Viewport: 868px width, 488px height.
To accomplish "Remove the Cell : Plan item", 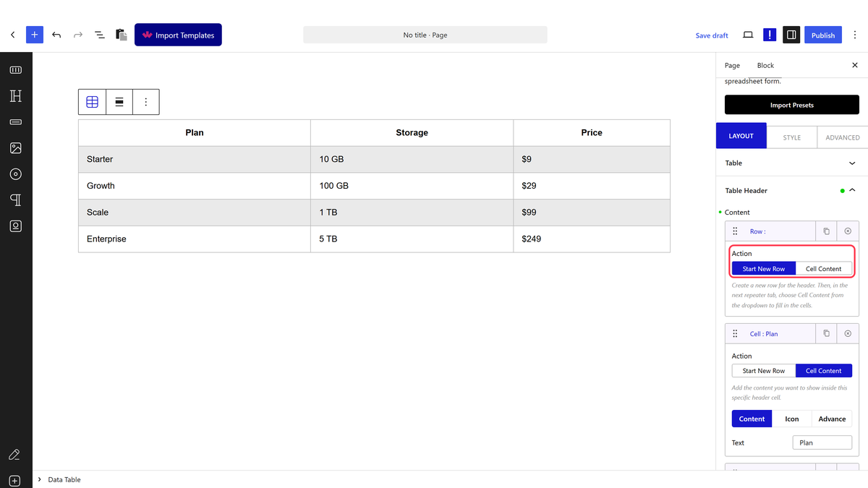I will [x=848, y=334].
